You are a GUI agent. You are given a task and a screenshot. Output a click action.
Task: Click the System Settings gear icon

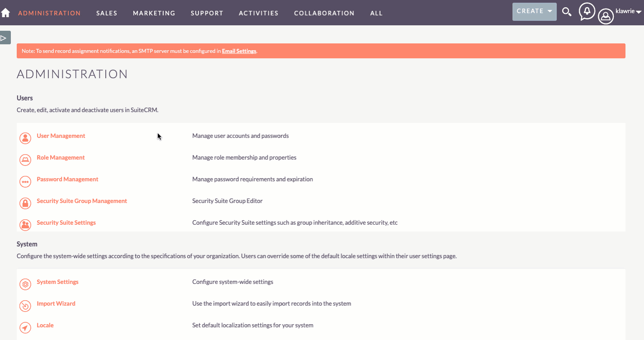pos(25,284)
